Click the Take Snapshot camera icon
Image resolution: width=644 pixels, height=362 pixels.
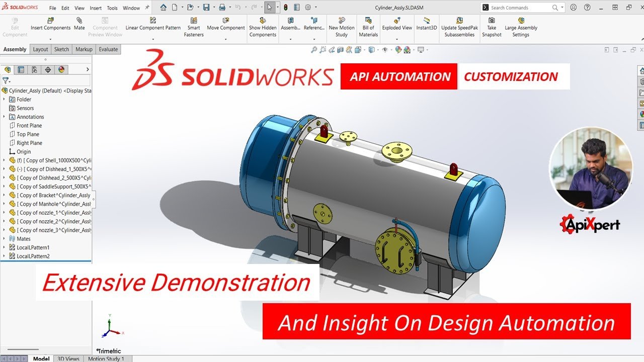point(492,21)
